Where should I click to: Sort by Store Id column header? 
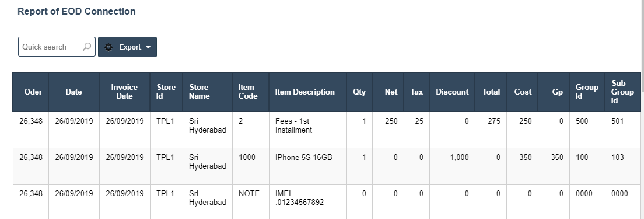(166, 92)
